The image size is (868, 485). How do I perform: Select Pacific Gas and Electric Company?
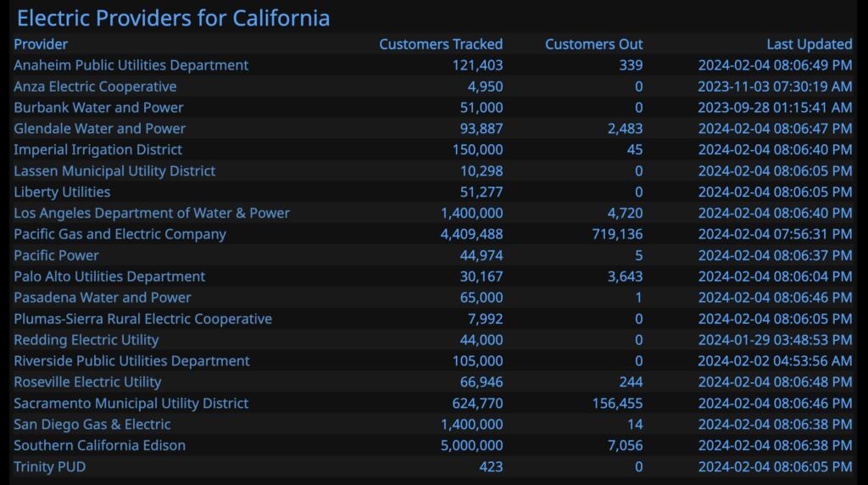[x=120, y=234]
